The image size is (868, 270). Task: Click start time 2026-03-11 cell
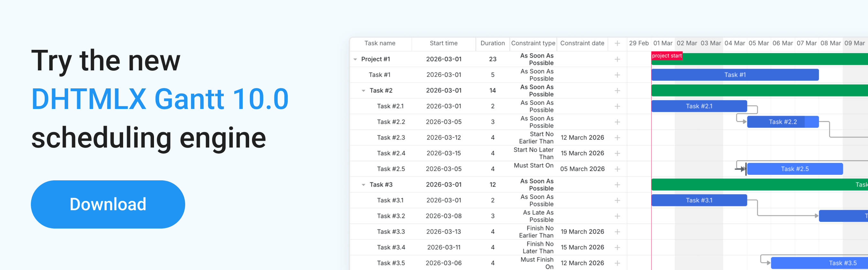pyautogui.click(x=443, y=248)
